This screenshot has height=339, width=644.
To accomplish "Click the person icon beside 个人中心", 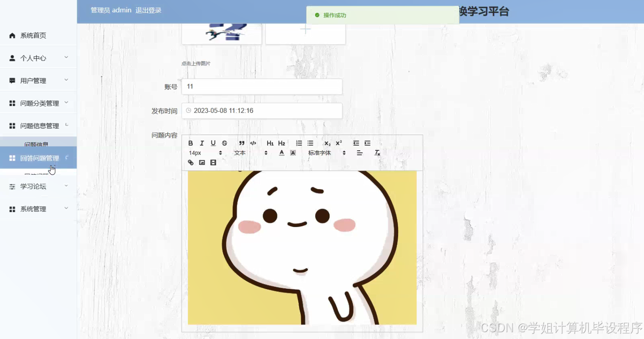I will [12, 58].
